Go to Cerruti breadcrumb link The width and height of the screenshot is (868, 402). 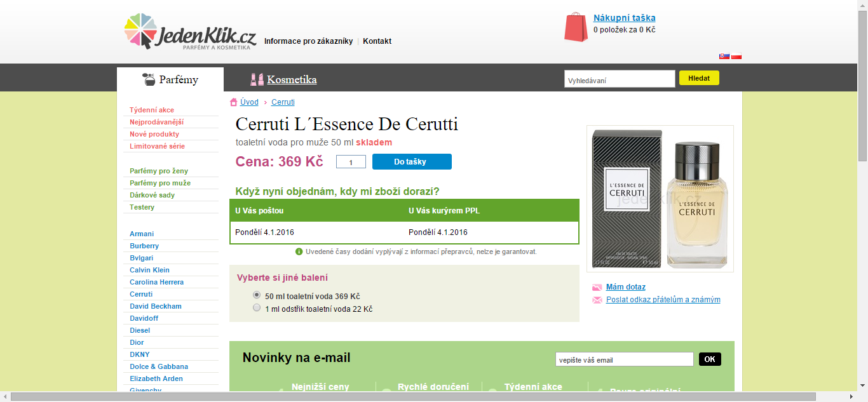pyautogui.click(x=283, y=102)
